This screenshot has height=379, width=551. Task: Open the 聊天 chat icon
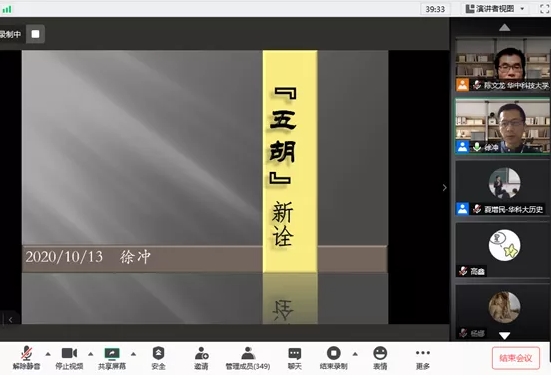(294, 353)
